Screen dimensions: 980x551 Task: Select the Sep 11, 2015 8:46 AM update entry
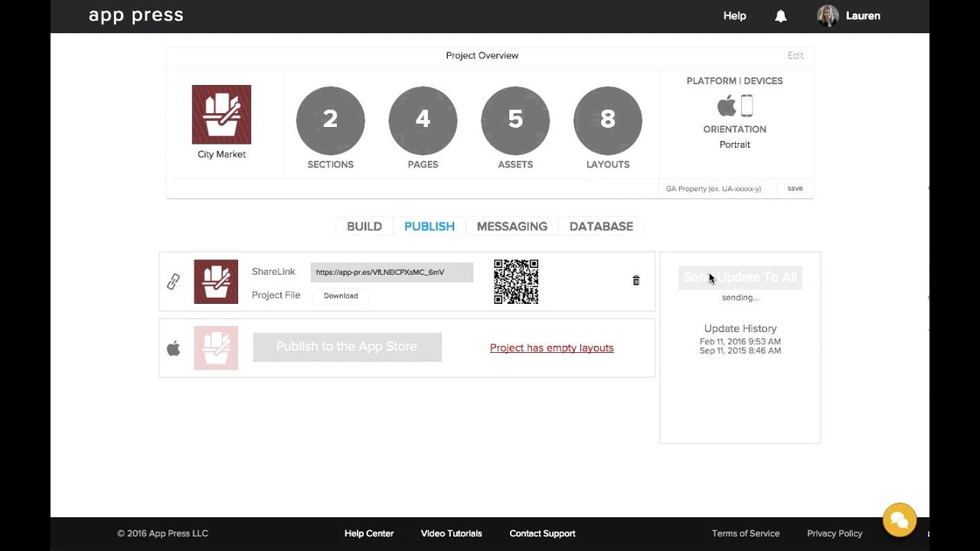[x=740, y=350]
